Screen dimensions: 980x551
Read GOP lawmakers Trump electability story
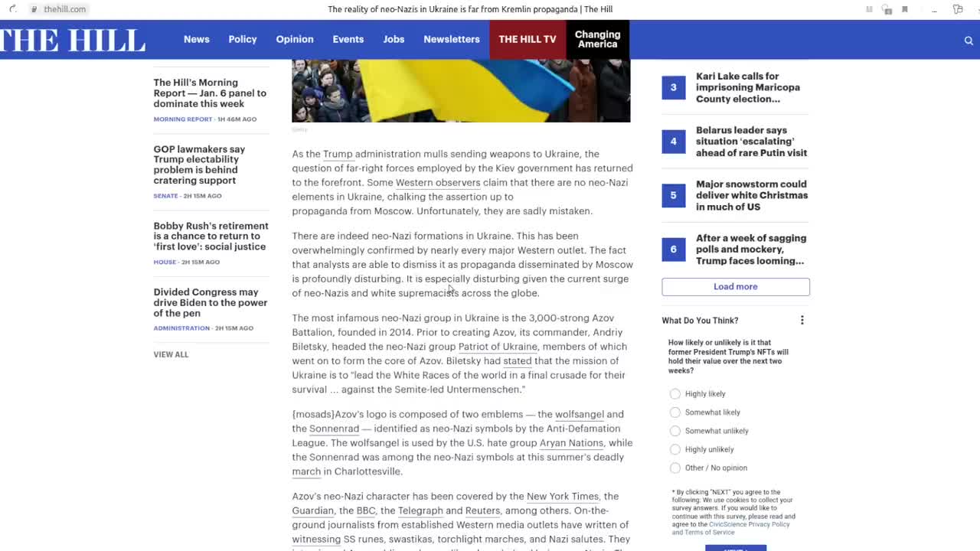(x=199, y=165)
